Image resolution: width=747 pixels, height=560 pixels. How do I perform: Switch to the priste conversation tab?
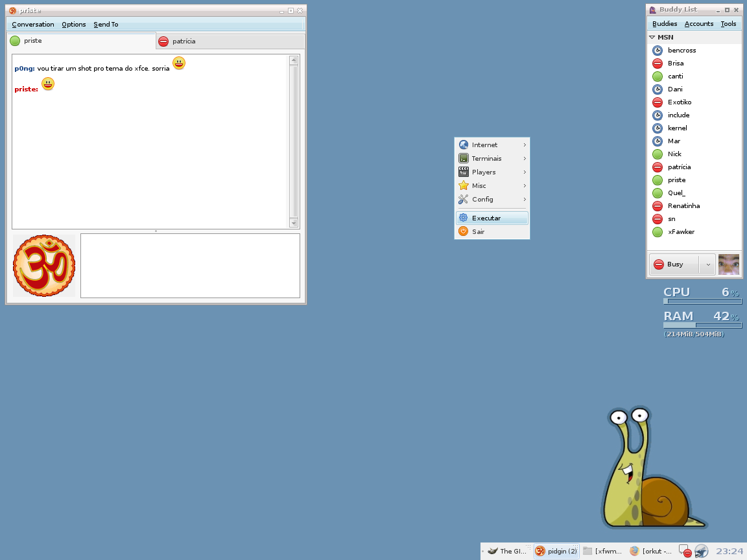pyautogui.click(x=82, y=41)
